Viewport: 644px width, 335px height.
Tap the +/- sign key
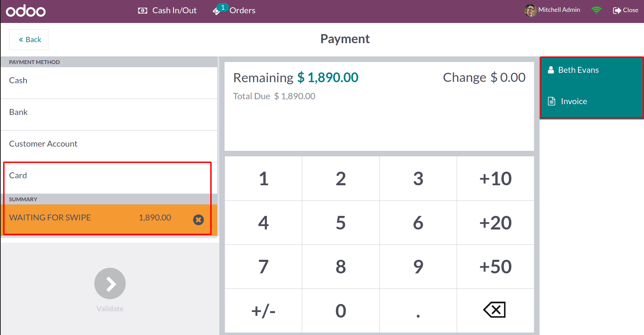tap(264, 311)
